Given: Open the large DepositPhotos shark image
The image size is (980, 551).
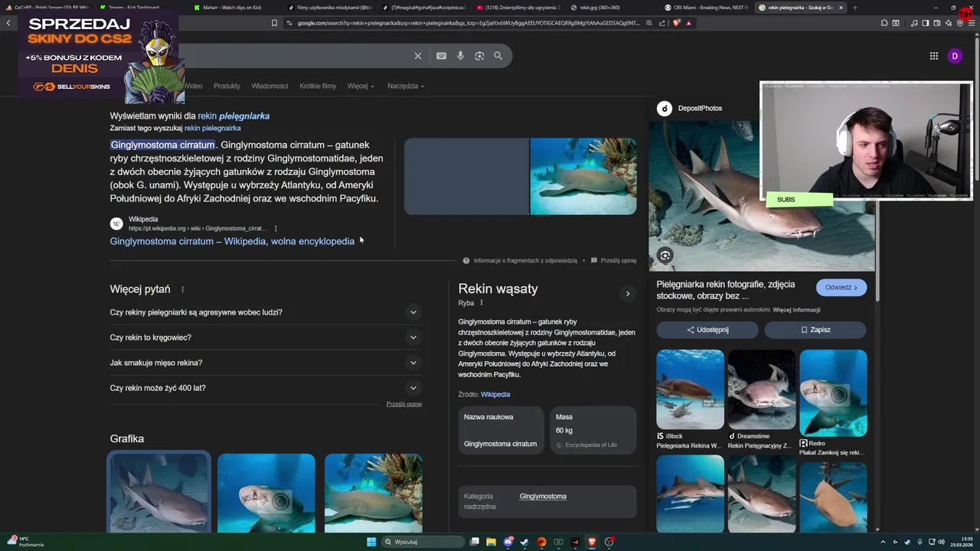Looking at the screenshot, I should 762,195.
